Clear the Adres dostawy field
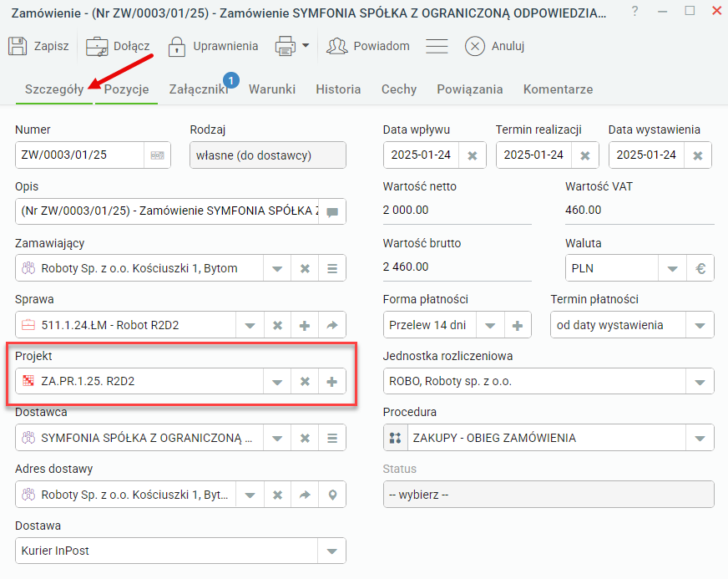Image resolution: width=728 pixels, height=579 pixels. (x=278, y=495)
